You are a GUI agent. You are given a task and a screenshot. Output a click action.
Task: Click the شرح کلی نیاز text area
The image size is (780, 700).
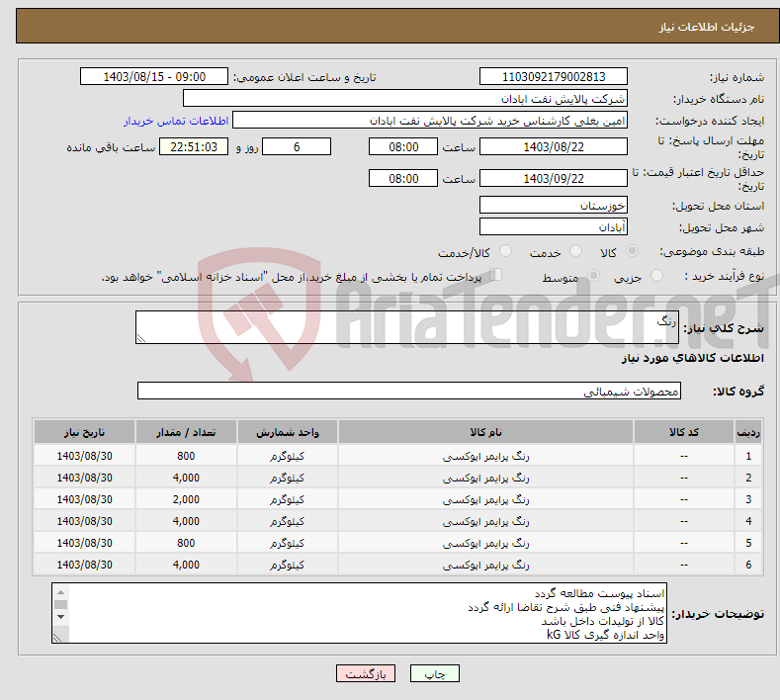coord(407,327)
